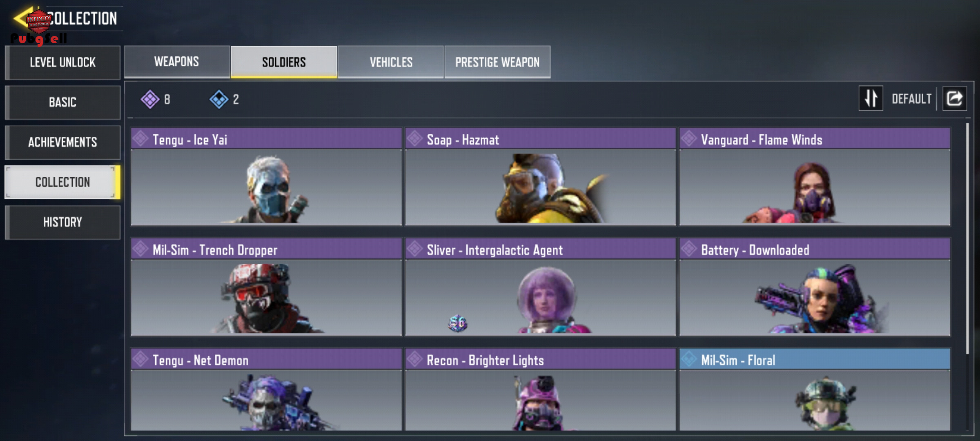Click the S6 season badge icon
Screen dimensions: 980x441
(x=457, y=323)
